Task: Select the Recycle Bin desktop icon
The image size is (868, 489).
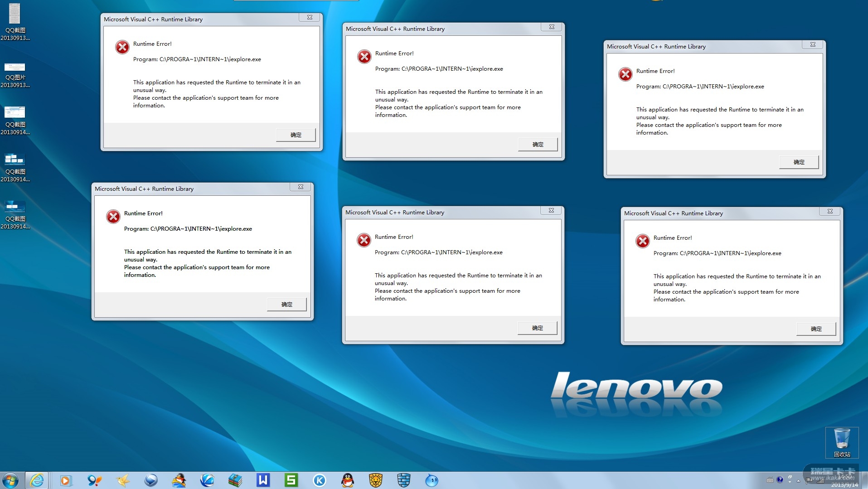Action: (x=842, y=443)
